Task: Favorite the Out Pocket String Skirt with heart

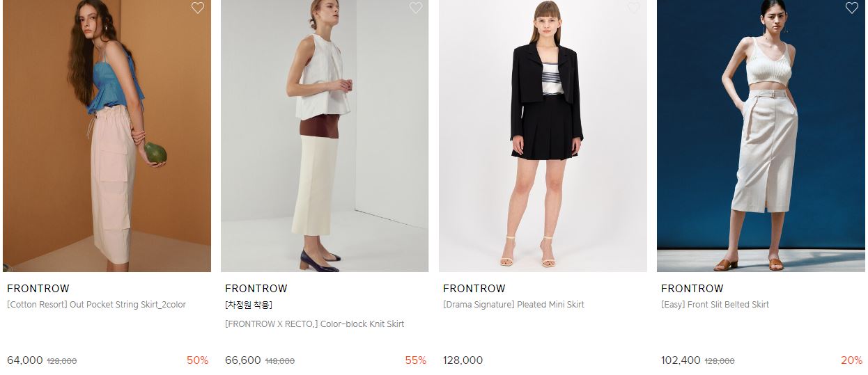Action: tap(198, 8)
